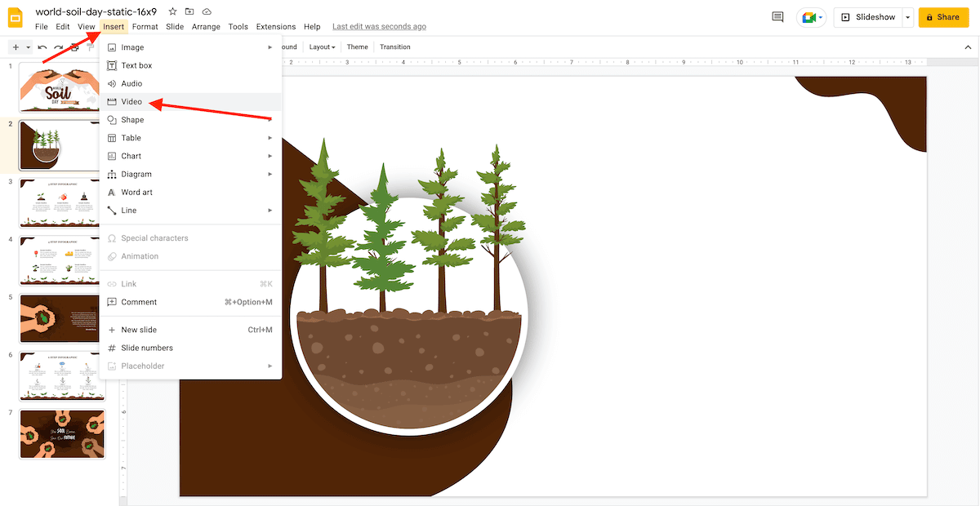This screenshot has height=506, width=980.
Task: Open the Transition panel
Action: pos(395,47)
